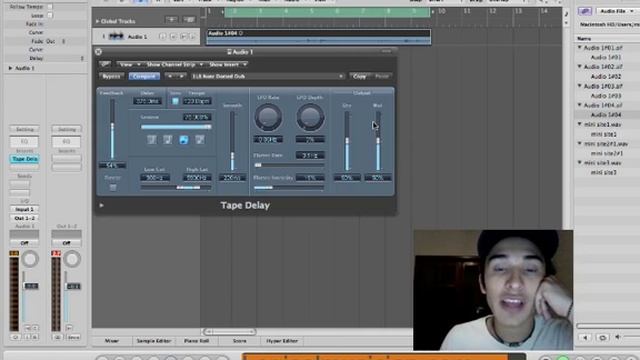Click the Input 1 slot on Audio 1 strip

[24, 209]
